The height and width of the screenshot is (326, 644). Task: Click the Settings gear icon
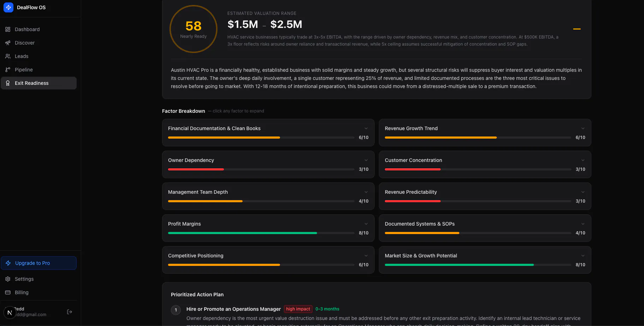[x=8, y=279]
